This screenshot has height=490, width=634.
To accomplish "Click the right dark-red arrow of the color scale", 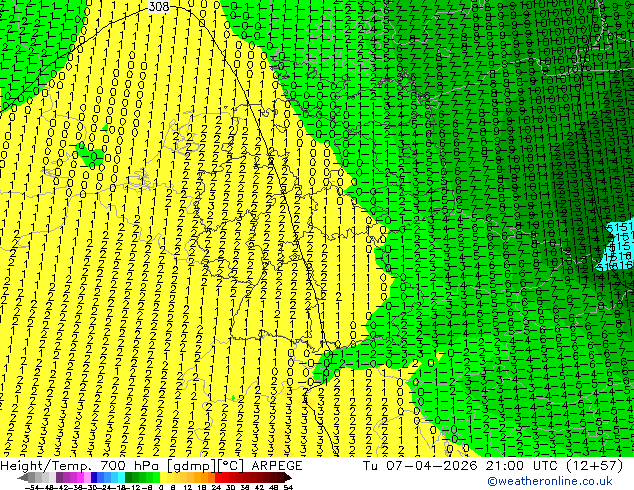I will (x=288, y=477).
